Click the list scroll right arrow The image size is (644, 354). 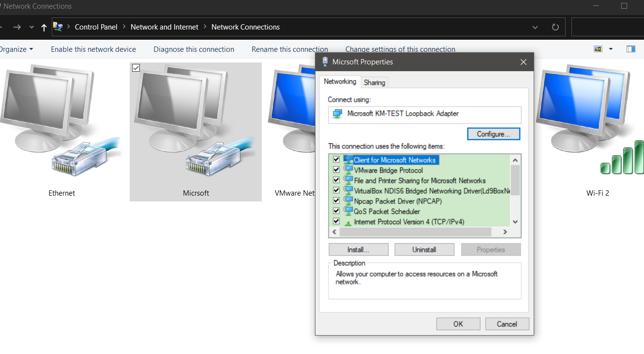pos(505,232)
